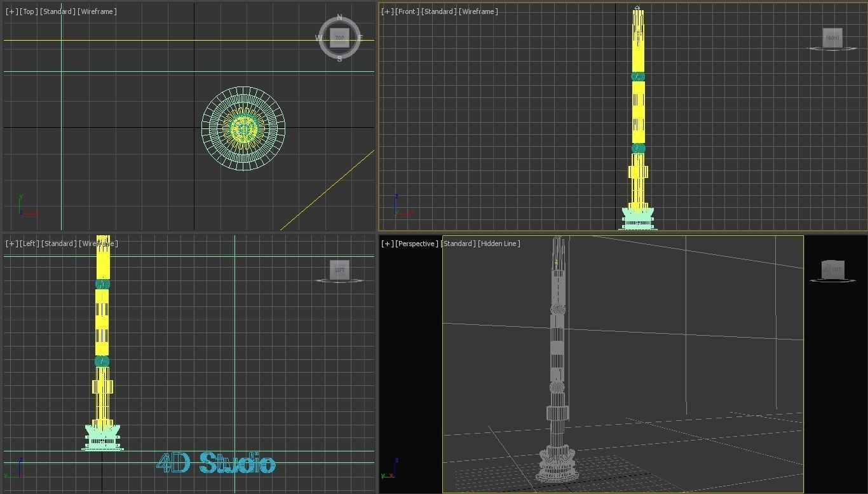The width and height of the screenshot is (868, 494).
Task: Click the ViewCube in the Perspective viewport
Action: point(832,270)
